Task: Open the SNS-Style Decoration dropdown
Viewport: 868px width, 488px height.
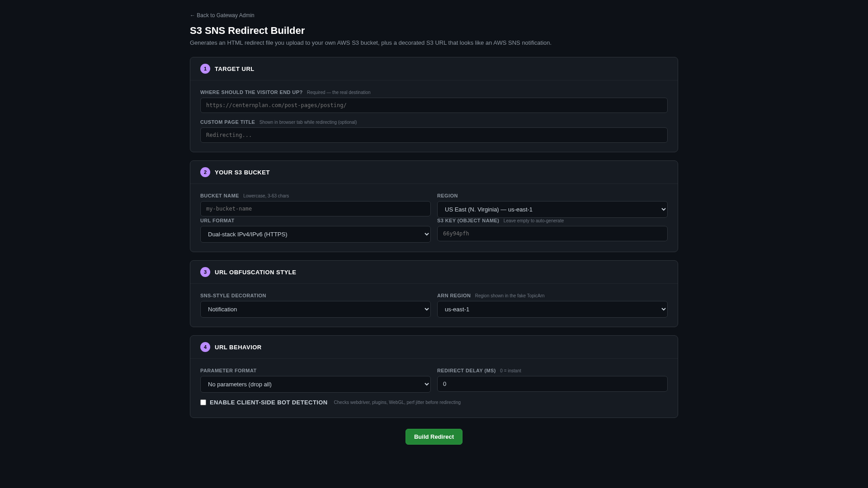Action: click(316, 309)
